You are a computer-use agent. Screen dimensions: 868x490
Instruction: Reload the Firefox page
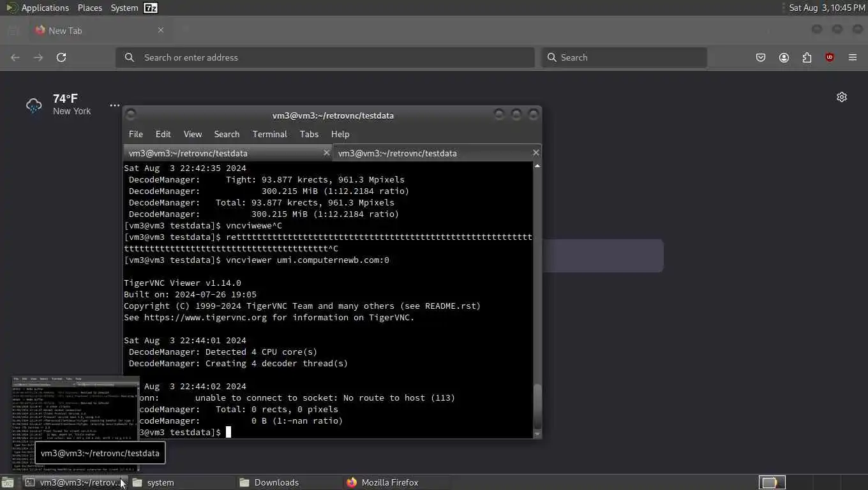[61, 57]
